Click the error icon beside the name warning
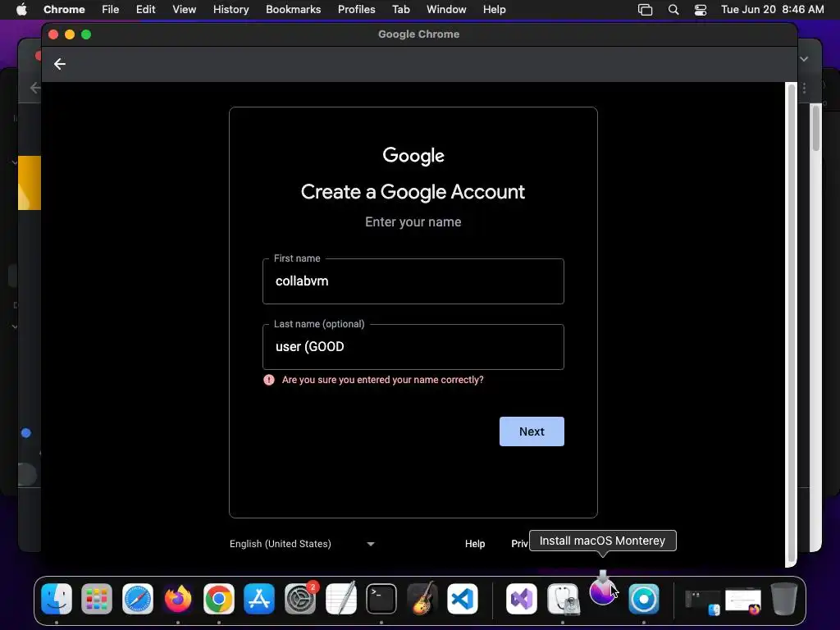Viewport: 840px width, 630px height. (269, 380)
